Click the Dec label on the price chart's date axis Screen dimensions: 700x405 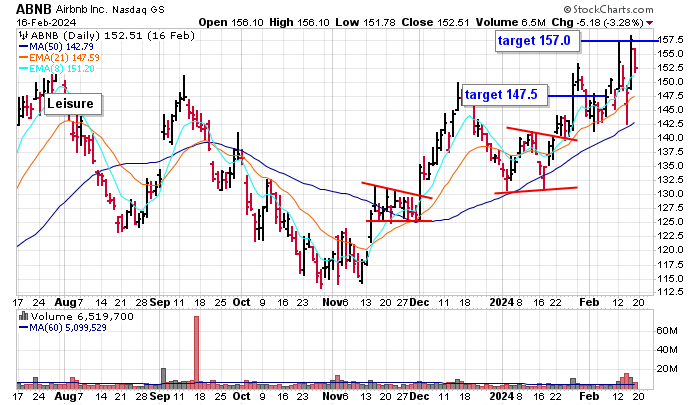click(419, 303)
